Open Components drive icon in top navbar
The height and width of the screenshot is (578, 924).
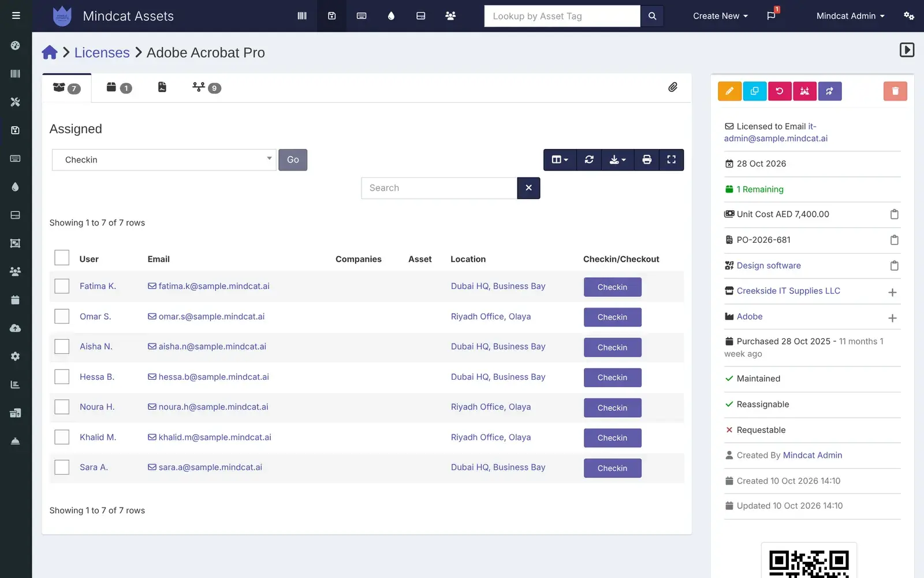point(421,16)
